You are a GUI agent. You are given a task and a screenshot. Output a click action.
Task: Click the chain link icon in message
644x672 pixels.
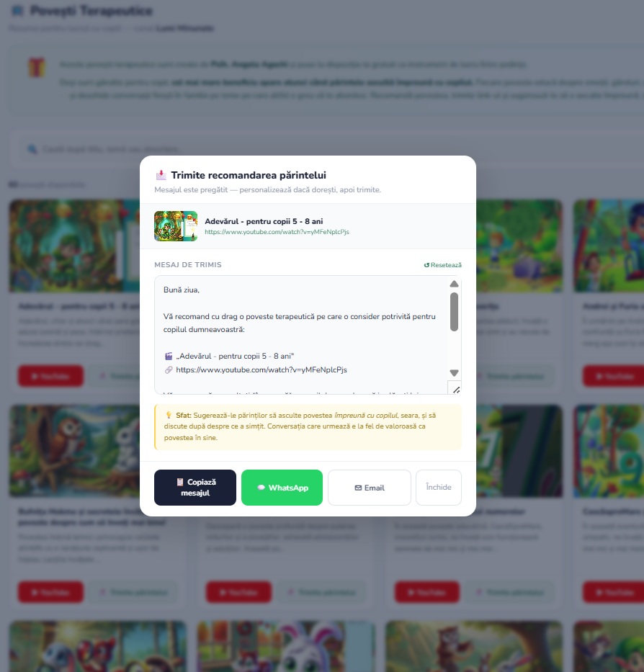click(169, 370)
